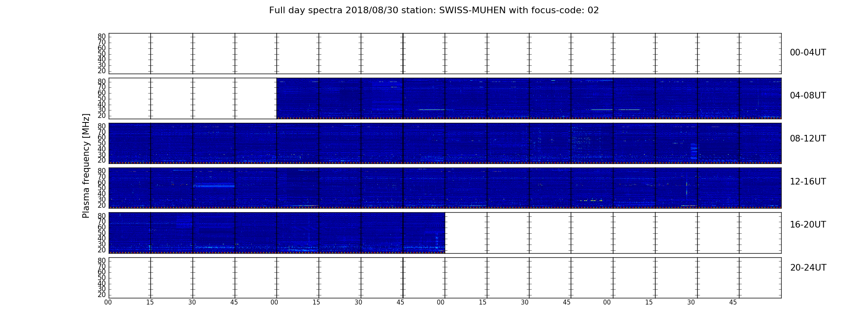This screenshot has width=868, height=331.
Task: Click the bright band near 55 MHz in 12-16UT panel
Action: pyautogui.click(x=214, y=186)
